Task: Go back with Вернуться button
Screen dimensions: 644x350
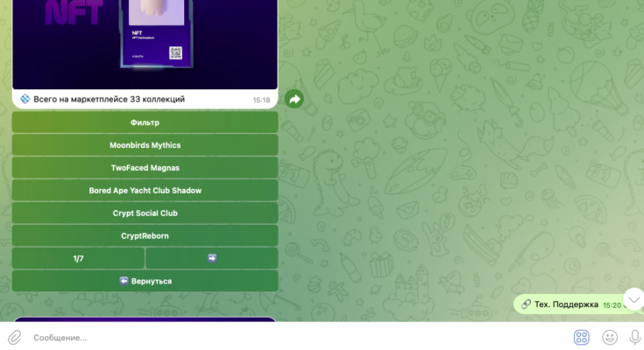Action: (x=145, y=281)
